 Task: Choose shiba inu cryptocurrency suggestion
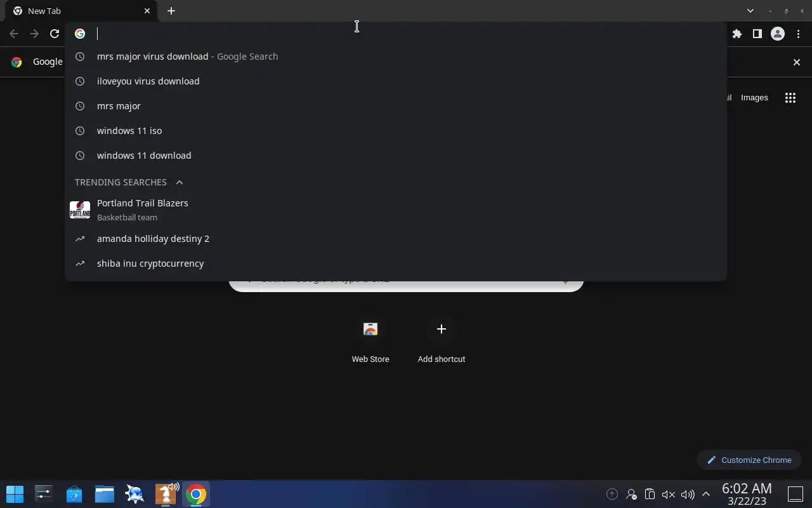pyautogui.click(x=396, y=264)
